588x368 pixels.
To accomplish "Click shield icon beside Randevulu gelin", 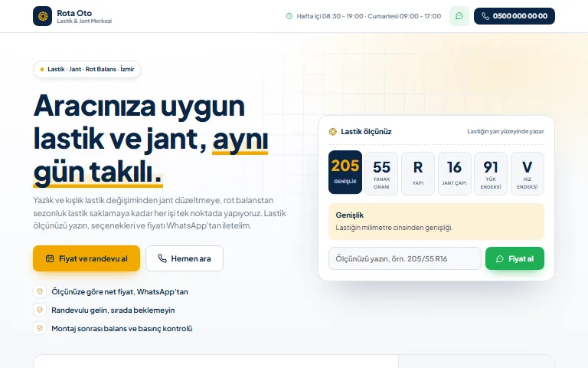I will pyautogui.click(x=40, y=310).
